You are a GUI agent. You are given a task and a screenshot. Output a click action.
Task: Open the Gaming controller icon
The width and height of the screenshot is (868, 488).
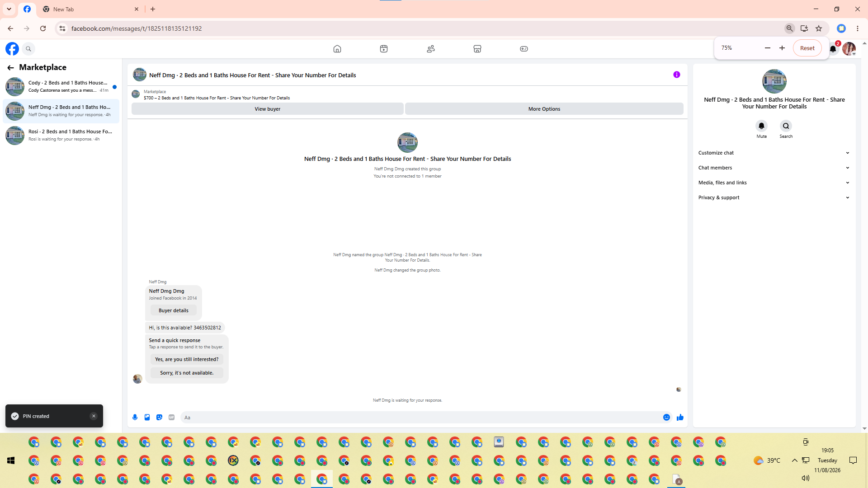click(x=524, y=49)
